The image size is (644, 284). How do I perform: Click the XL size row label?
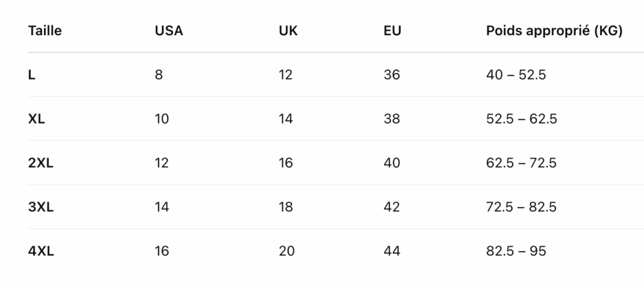pyautogui.click(x=36, y=119)
